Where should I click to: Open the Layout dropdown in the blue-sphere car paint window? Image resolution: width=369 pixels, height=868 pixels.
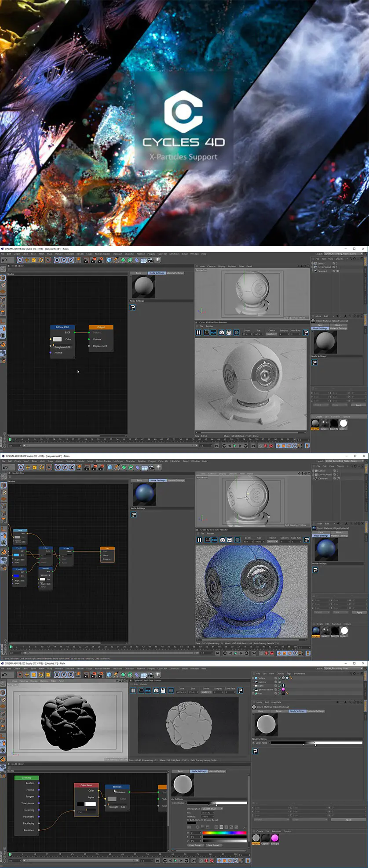click(x=343, y=461)
